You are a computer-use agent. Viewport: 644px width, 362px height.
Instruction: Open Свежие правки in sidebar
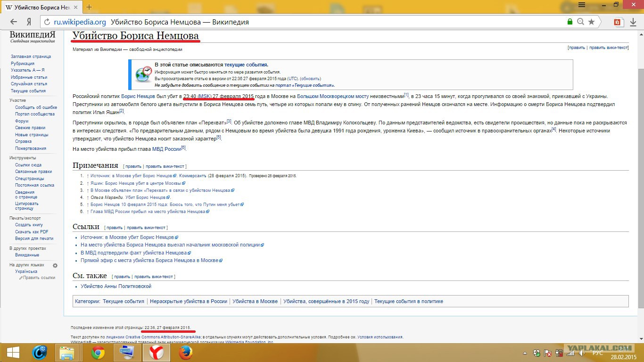tap(30, 128)
